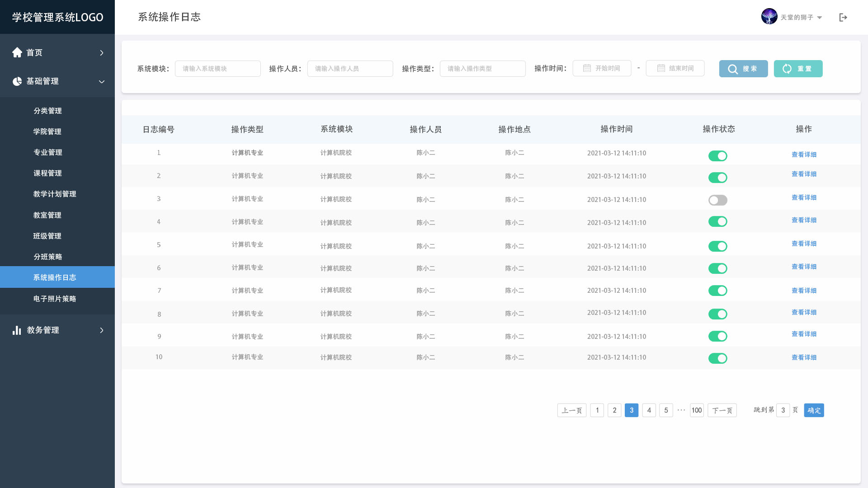Collapse the 基础管理 menu chevron
The height and width of the screenshot is (488, 868).
[102, 82]
